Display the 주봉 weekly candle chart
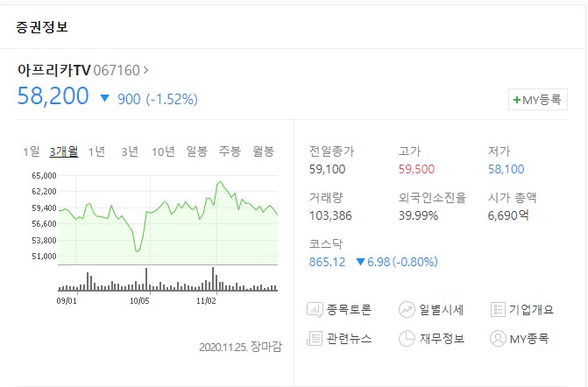This screenshot has height=387, width=588. (x=230, y=151)
